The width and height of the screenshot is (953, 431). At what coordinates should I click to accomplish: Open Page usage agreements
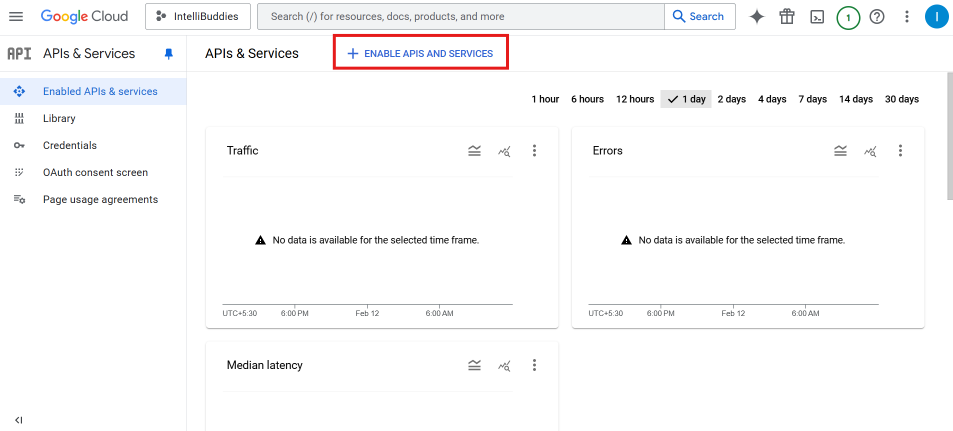93,199
